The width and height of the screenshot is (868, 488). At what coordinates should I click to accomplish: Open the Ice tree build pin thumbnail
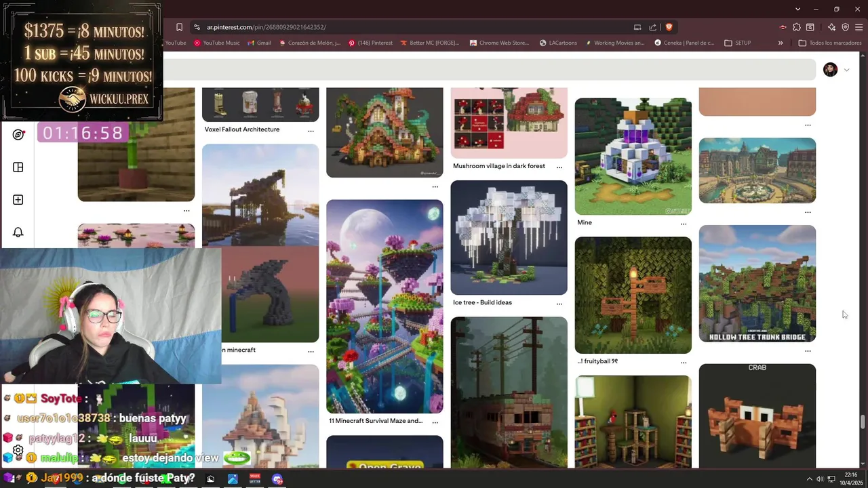pyautogui.click(x=509, y=237)
